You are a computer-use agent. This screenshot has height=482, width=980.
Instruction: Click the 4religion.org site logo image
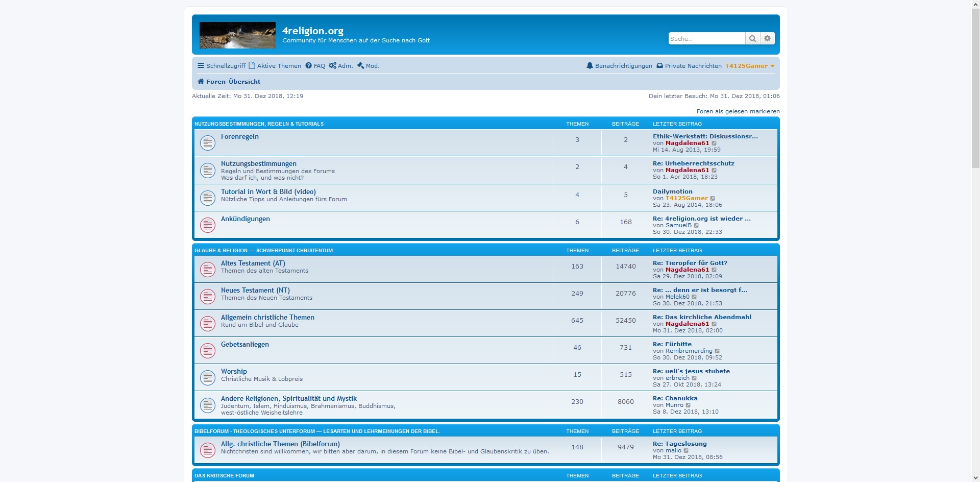pos(237,35)
